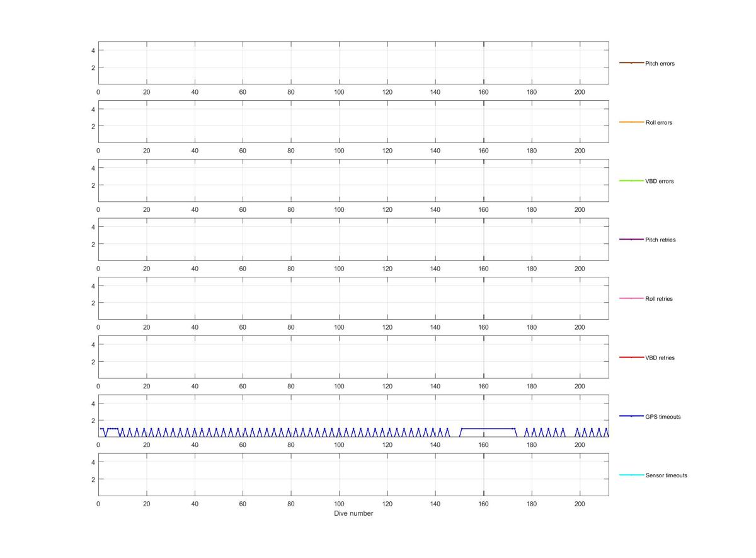Viewport: 756px width, 558px height.
Task: Click y-axis label 4 of Pitch errors plot
Action: pos(93,50)
